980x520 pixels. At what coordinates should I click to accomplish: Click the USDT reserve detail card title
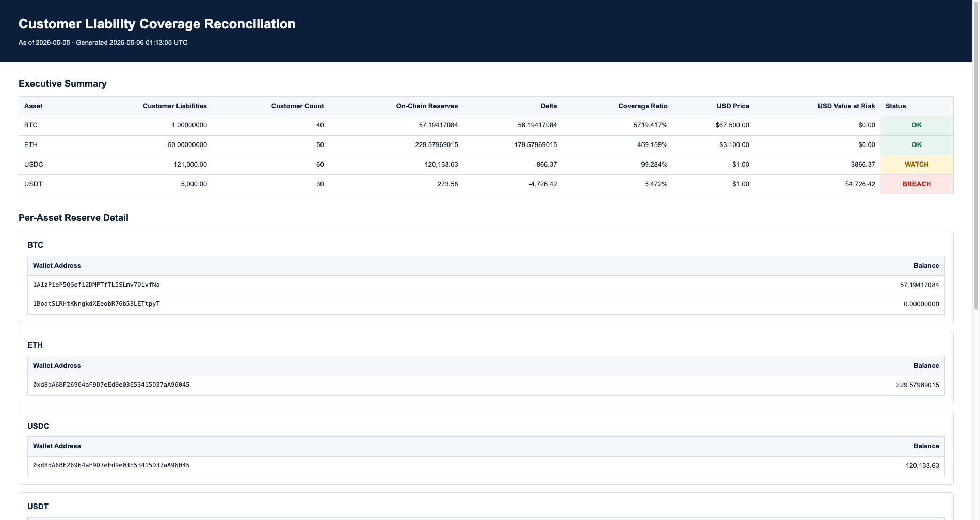38,507
